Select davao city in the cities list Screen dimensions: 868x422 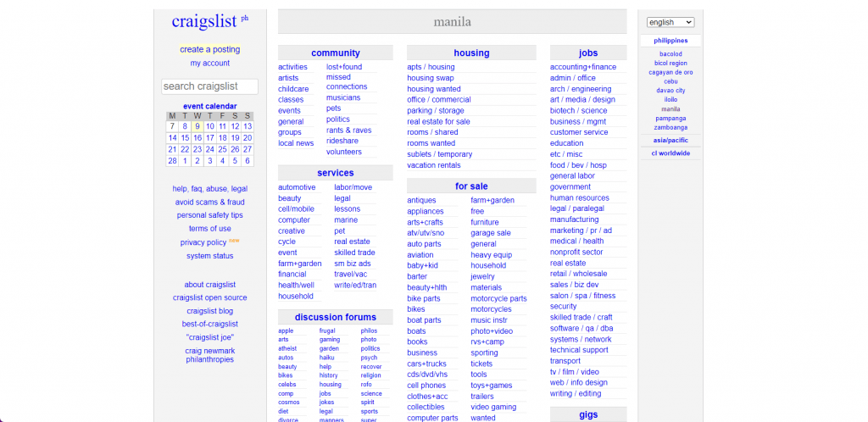(x=670, y=91)
